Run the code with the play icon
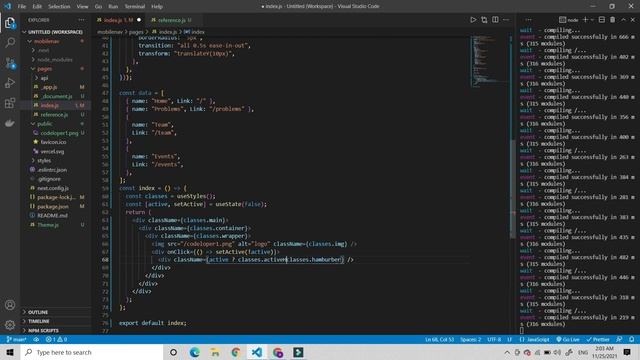640x360 pixels. pos(473,20)
